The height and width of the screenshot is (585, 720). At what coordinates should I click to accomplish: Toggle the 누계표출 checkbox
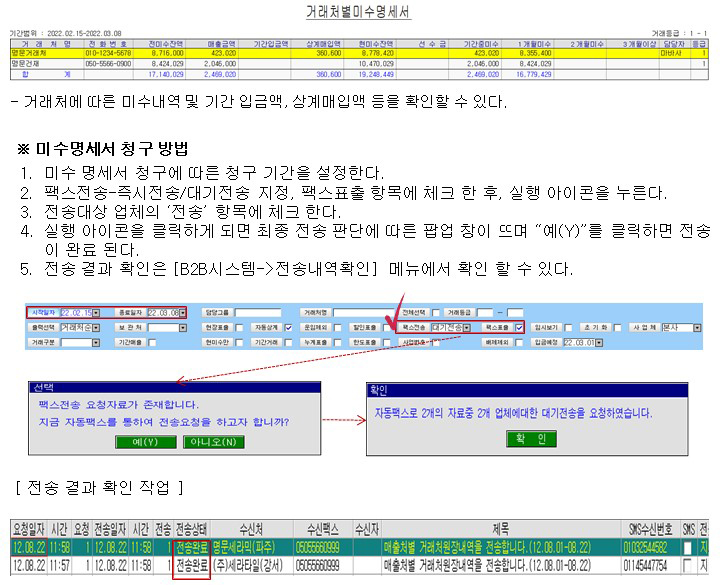pyautogui.click(x=338, y=343)
